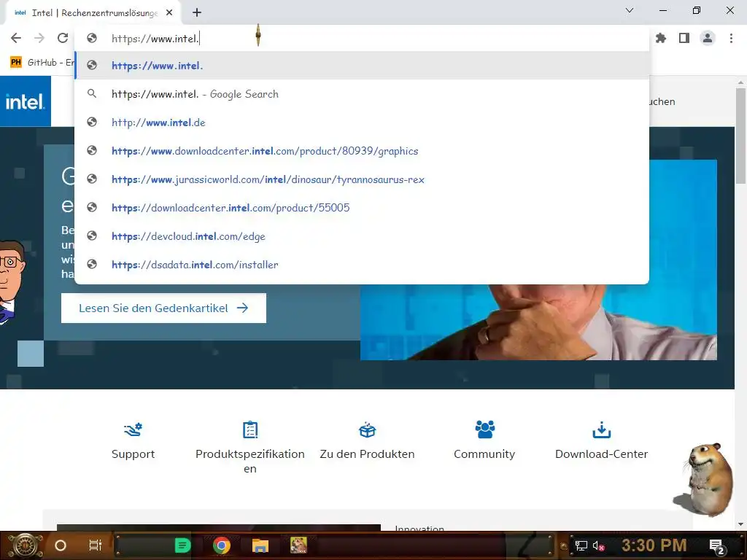Open a new tab with the plus button
This screenshot has width=747, height=560.
[197, 13]
